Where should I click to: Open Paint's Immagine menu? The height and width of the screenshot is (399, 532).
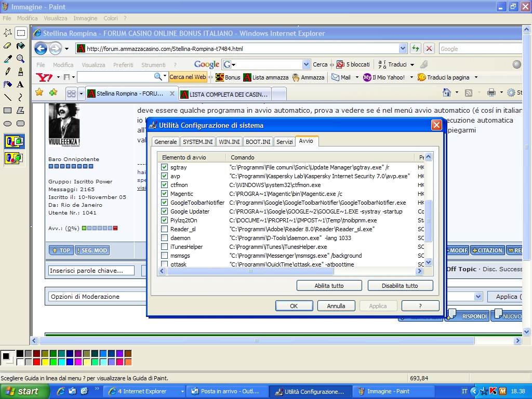[x=85, y=18]
